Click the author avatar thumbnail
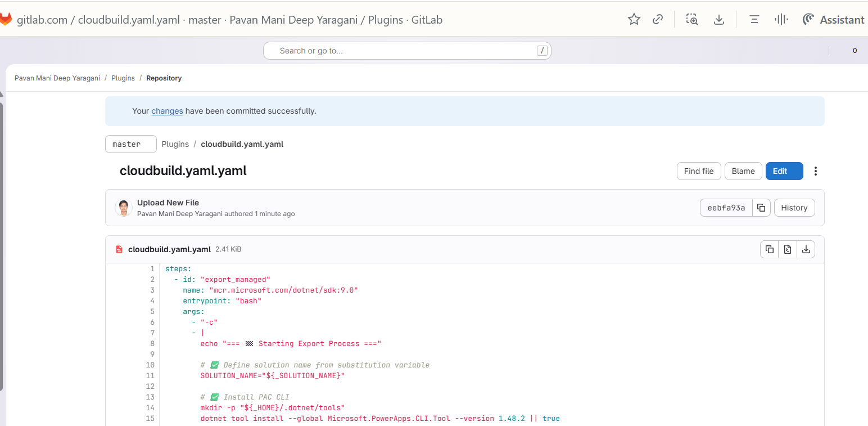Screen dimensions: 868x426 pos(124,208)
